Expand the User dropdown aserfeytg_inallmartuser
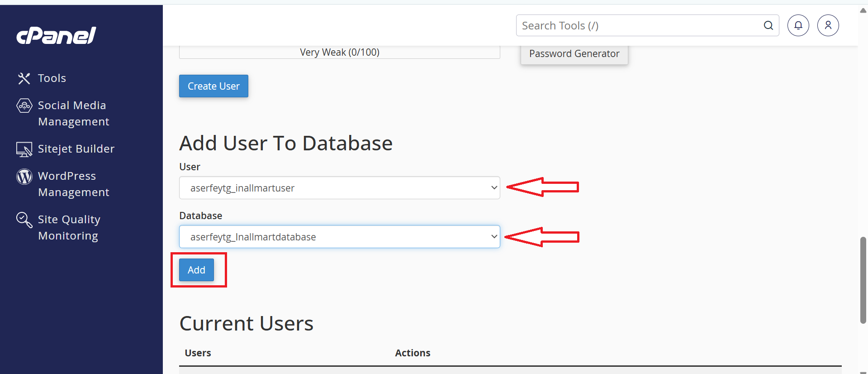 click(340, 188)
